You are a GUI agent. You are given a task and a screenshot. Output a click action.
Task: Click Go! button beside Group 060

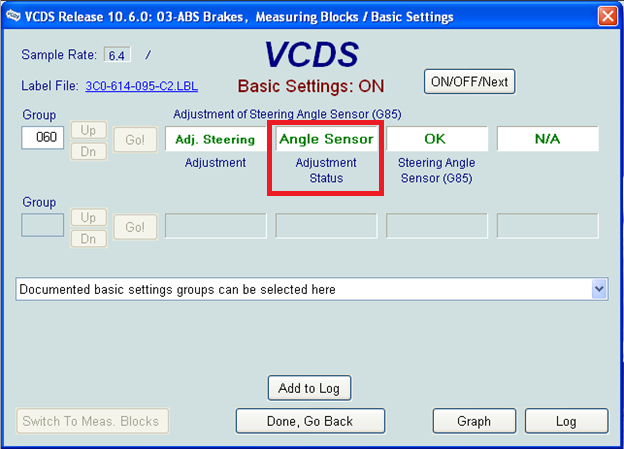coord(134,139)
